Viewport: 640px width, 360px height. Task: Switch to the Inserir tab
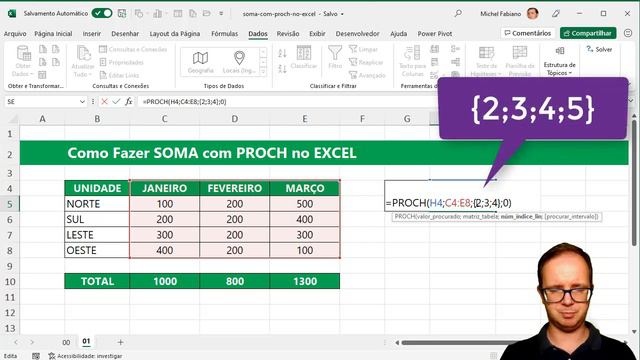[x=91, y=33]
